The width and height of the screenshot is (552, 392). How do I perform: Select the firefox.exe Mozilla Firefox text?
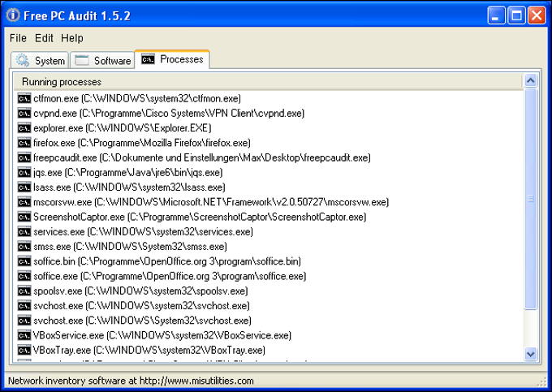pos(142,143)
